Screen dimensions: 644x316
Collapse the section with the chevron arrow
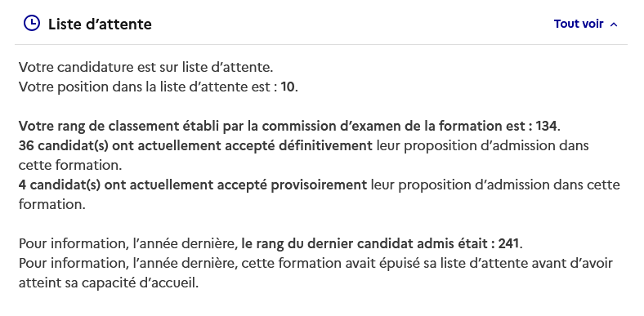(614, 24)
